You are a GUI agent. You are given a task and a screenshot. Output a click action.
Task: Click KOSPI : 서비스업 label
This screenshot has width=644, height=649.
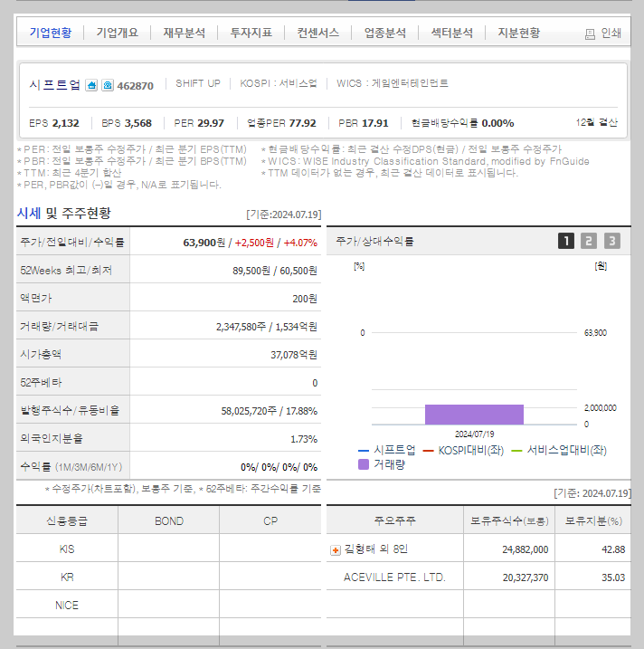point(279,83)
